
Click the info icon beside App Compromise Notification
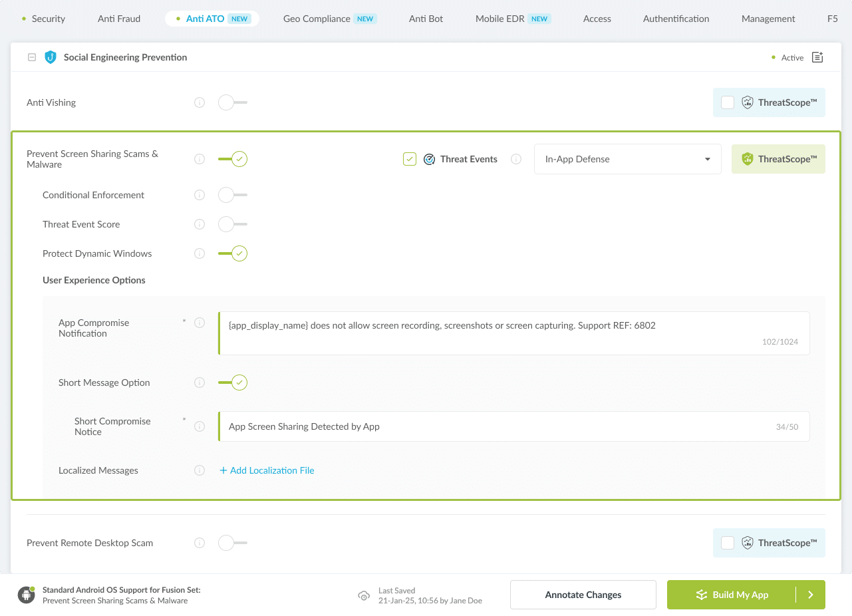pyautogui.click(x=200, y=323)
